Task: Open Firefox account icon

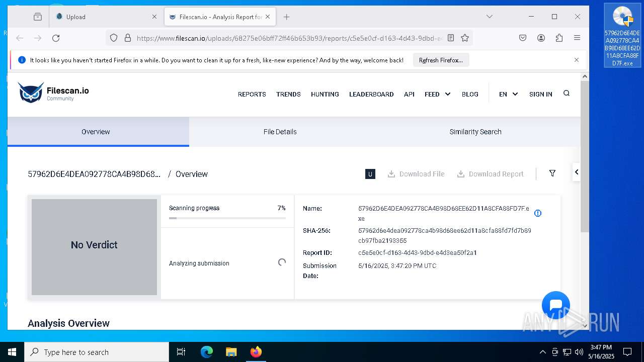Action: pyautogui.click(x=541, y=38)
